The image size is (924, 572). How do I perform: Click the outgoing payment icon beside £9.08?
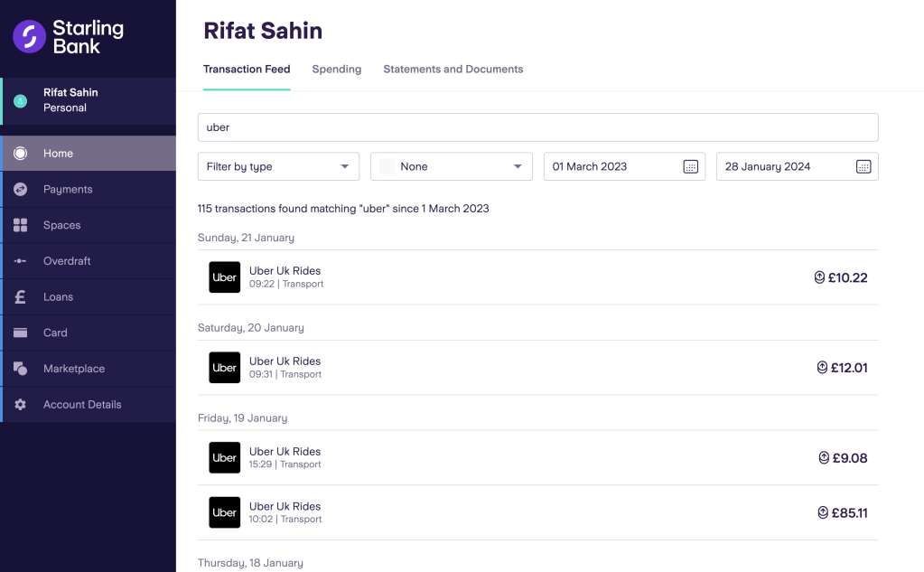[824, 457]
